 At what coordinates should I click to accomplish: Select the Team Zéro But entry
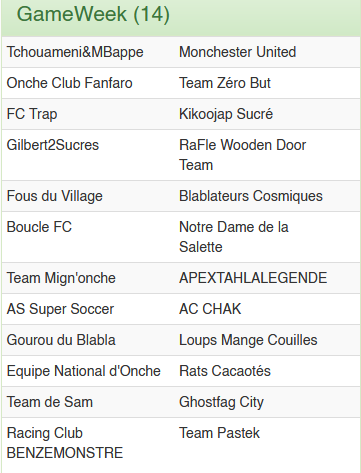click(x=225, y=83)
